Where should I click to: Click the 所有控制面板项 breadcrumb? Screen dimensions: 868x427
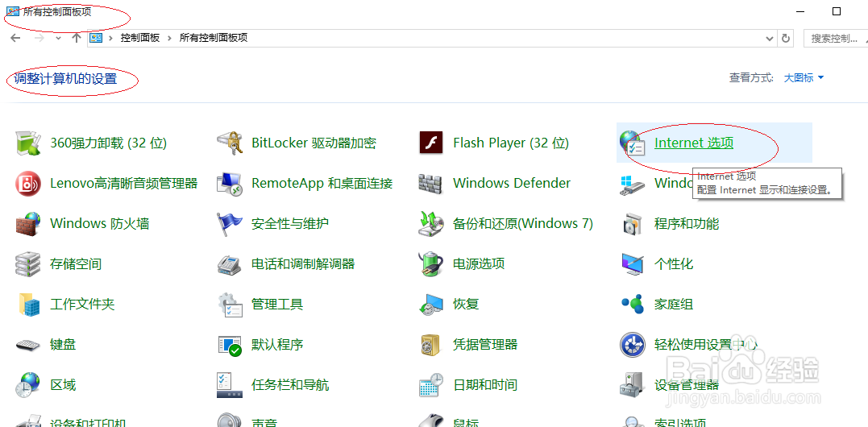click(213, 38)
